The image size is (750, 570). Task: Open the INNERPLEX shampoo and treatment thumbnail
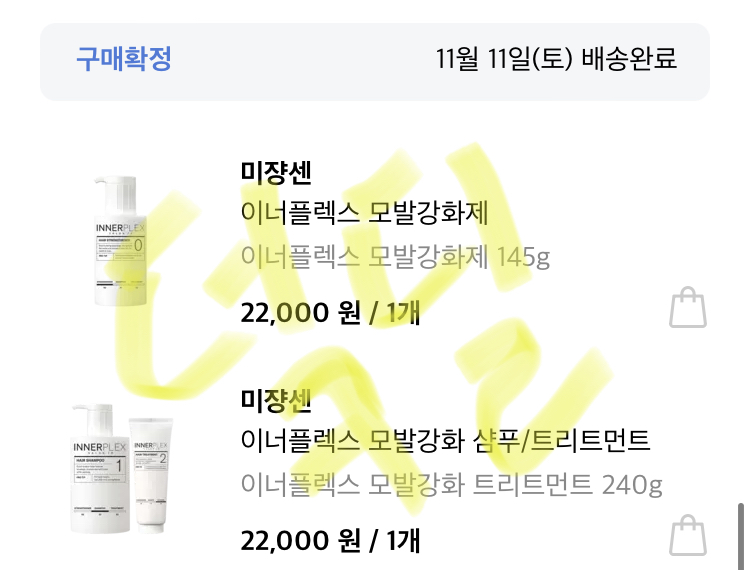point(122,469)
